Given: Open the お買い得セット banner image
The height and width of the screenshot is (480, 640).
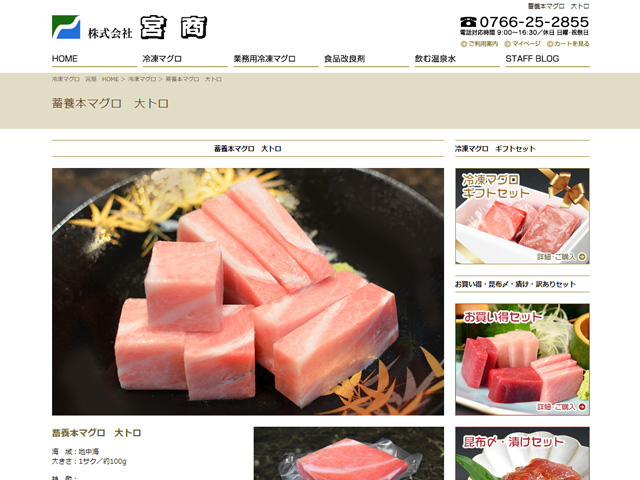Looking at the screenshot, I should pyautogui.click(x=522, y=360).
